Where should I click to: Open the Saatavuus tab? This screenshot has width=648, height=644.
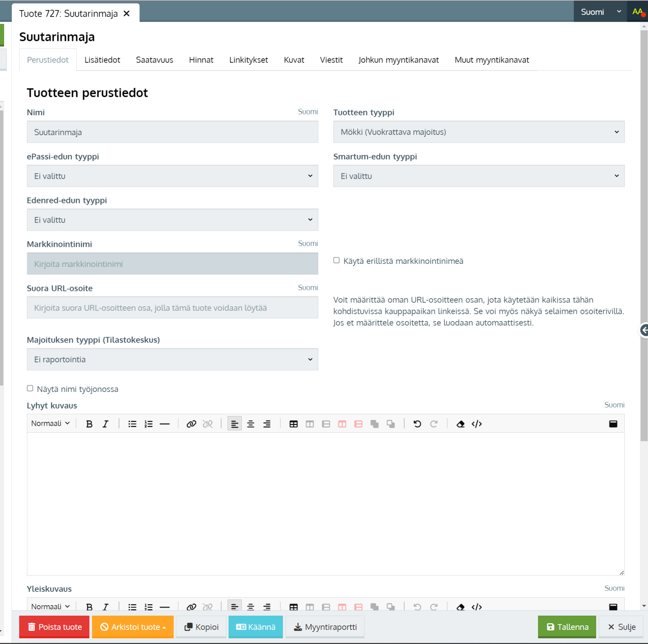(x=154, y=60)
